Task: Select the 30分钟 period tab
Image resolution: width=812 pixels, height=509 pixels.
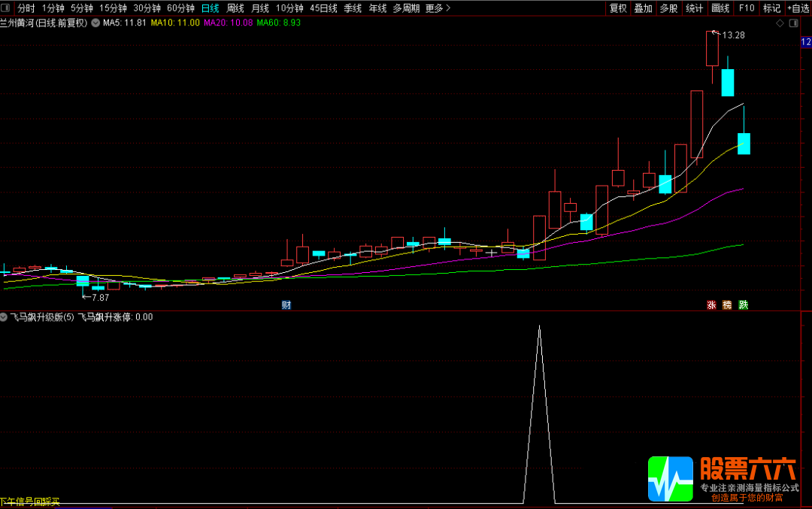Action: [x=147, y=8]
